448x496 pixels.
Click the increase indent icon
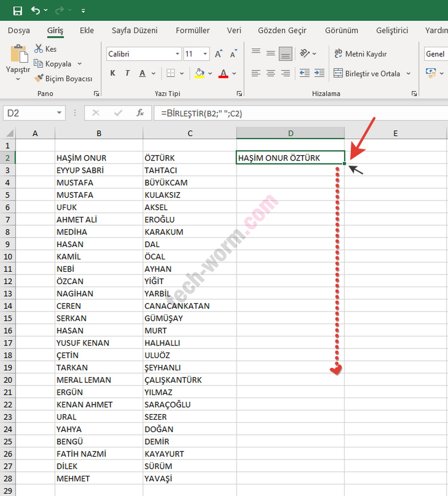click(319, 73)
